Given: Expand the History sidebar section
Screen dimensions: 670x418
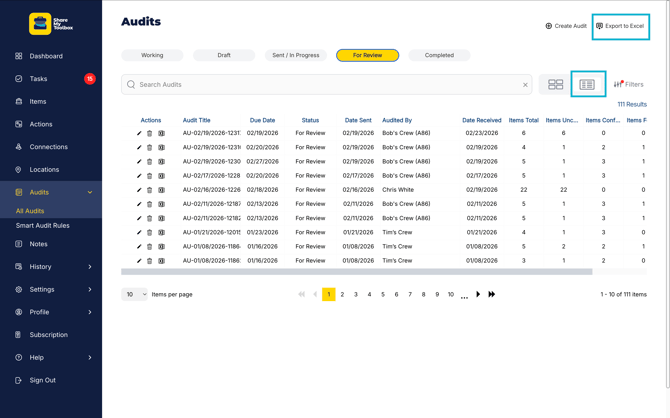Looking at the screenshot, I should [x=90, y=267].
